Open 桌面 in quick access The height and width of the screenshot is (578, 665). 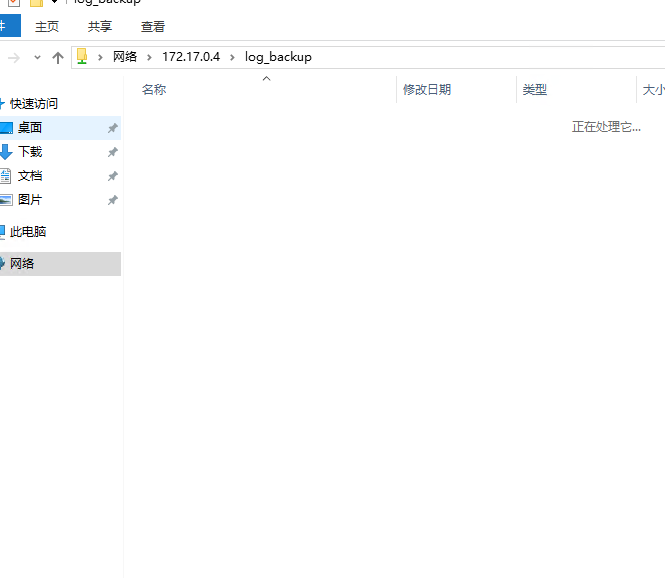pyautogui.click(x=30, y=128)
